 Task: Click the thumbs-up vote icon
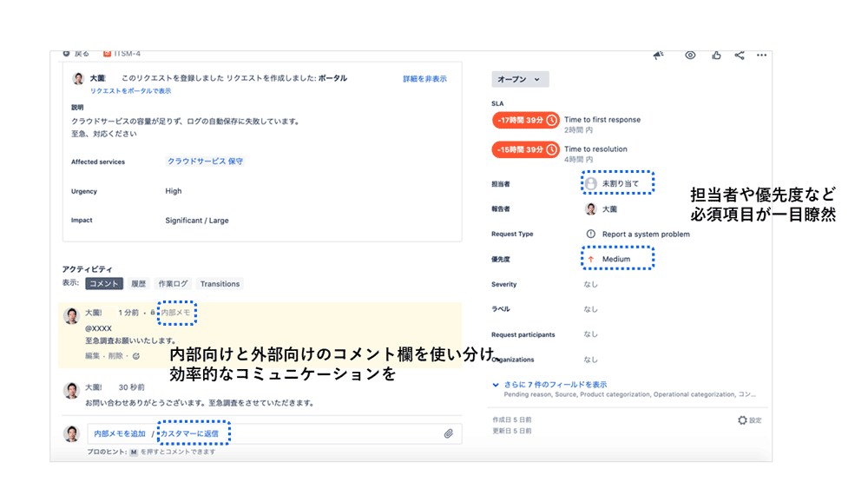click(x=716, y=55)
